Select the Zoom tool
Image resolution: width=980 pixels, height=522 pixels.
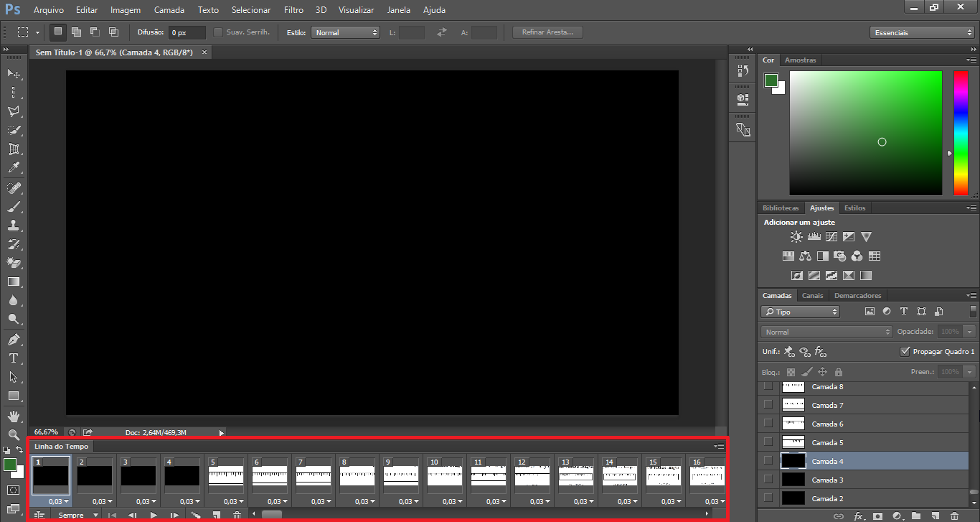[x=14, y=435]
